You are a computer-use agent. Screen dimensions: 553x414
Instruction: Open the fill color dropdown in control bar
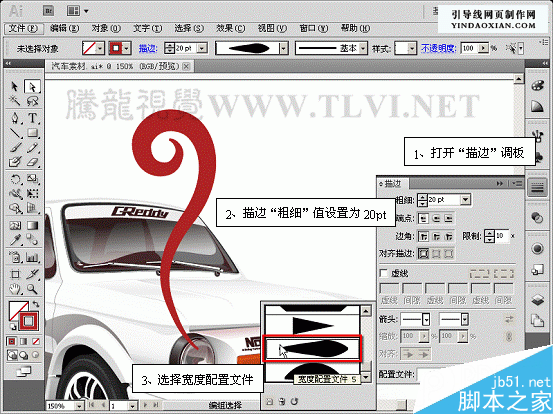click(x=100, y=48)
